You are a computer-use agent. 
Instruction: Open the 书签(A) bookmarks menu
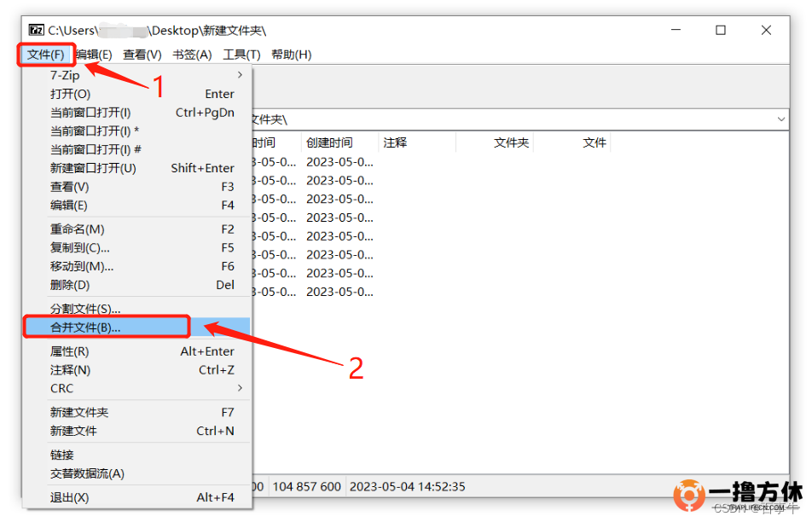coord(192,55)
